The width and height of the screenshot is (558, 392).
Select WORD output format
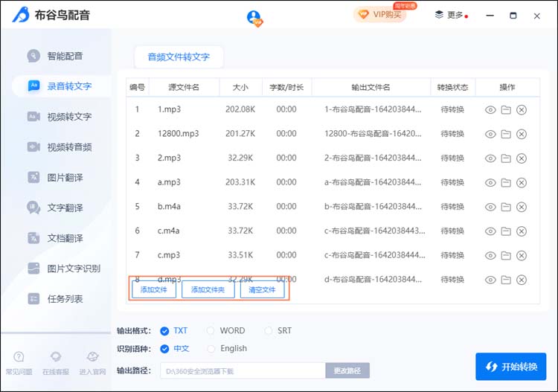click(x=226, y=331)
